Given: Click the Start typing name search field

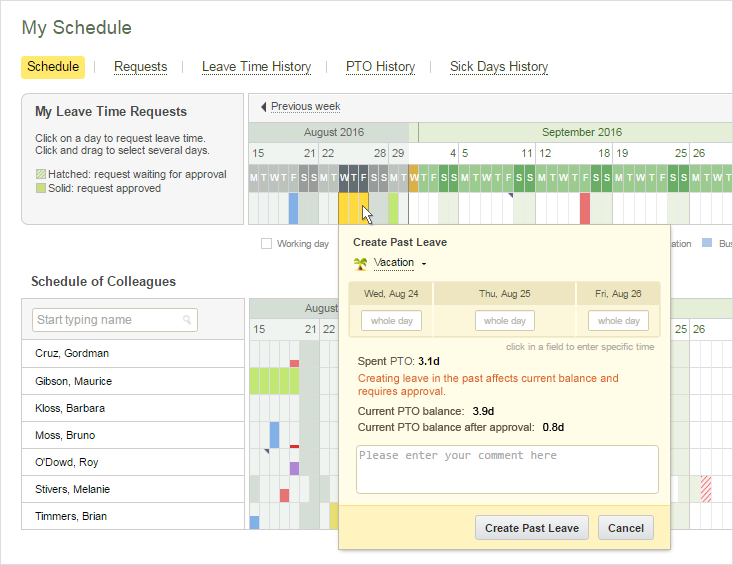Looking at the screenshot, I should (x=115, y=320).
